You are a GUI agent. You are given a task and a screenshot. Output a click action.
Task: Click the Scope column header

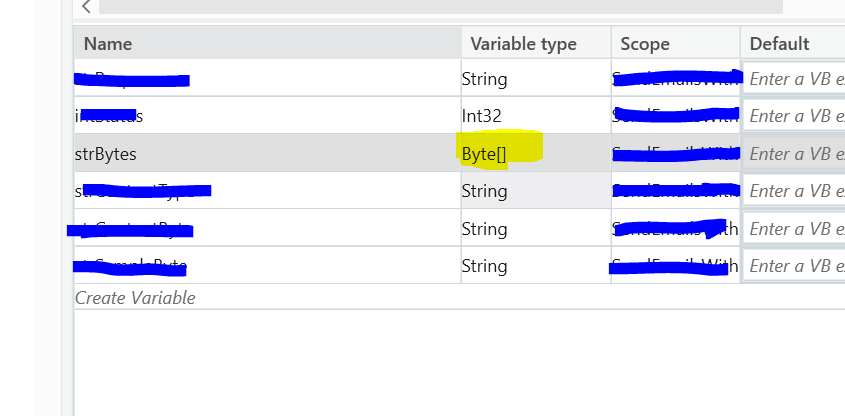click(645, 44)
